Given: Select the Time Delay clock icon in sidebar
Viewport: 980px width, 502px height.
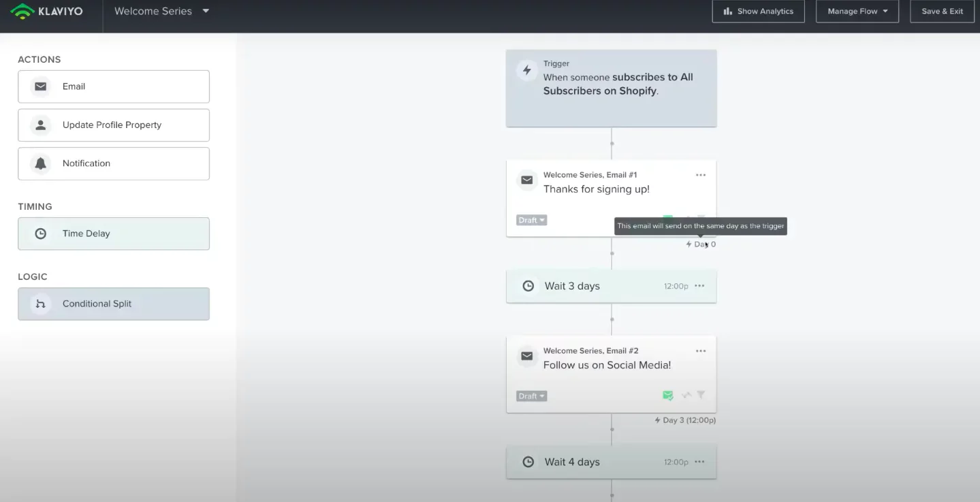Looking at the screenshot, I should (41, 234).
